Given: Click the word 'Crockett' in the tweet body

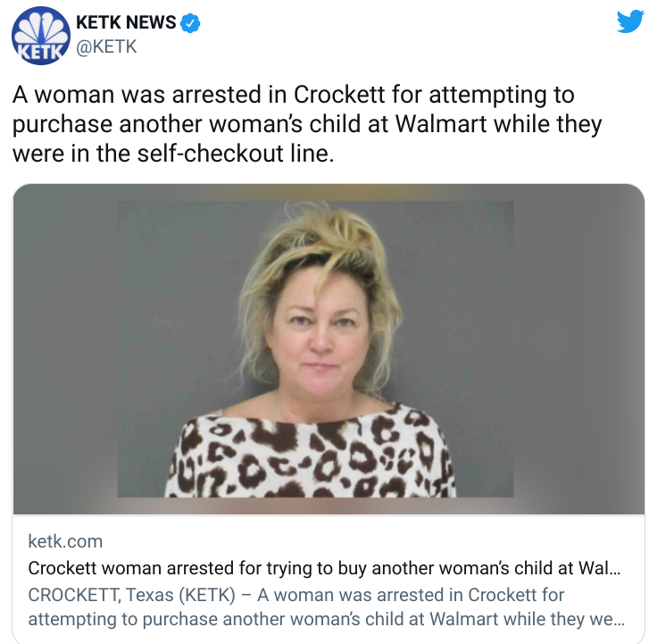Looking at the screenshot, I should pyautogui.click(x=339, y=95).
